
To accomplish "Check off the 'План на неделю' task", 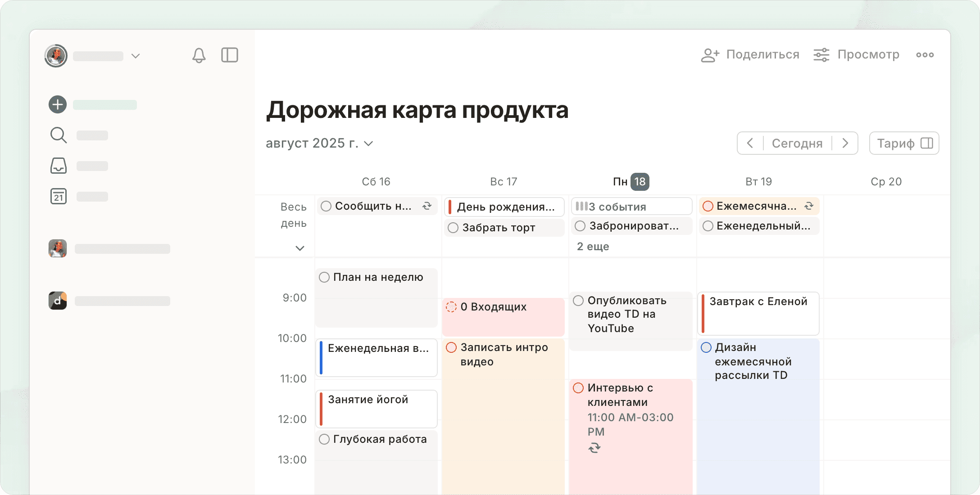I will (324, 277).
